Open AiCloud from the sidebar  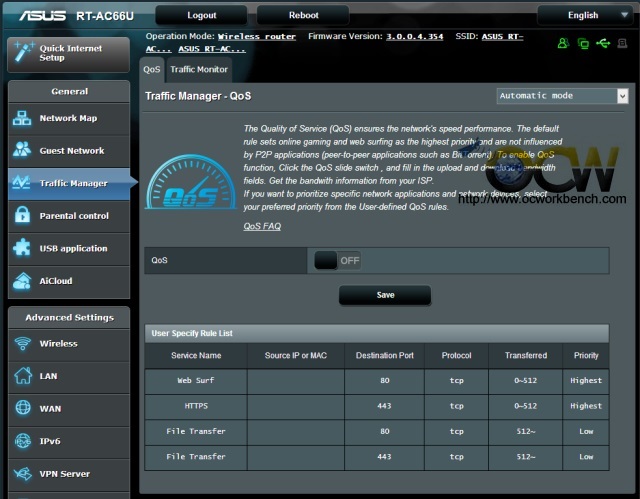[x=69, y=281]
